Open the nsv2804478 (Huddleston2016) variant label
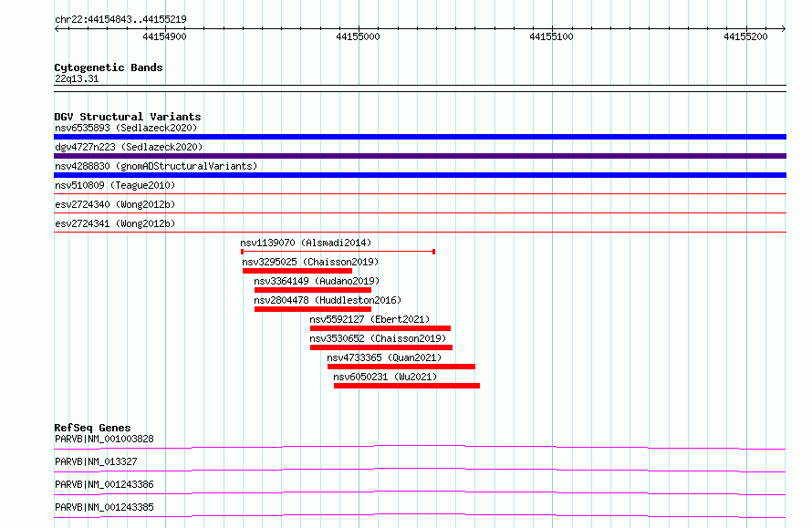The height and width of the screenshot is (528, 812). (x=328, y=300)
